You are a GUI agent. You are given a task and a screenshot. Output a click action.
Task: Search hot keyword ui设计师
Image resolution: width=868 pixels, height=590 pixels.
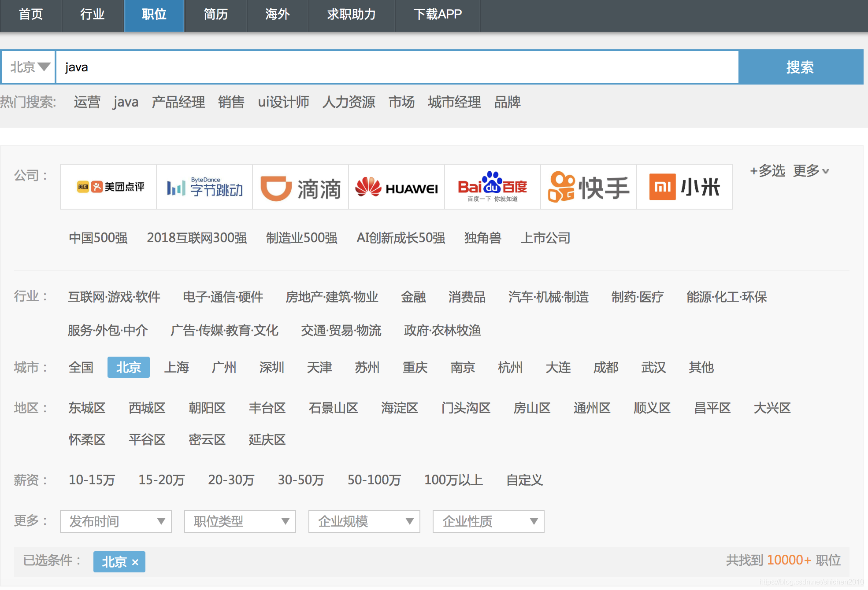pyautogui.click(x=283, y=102)
